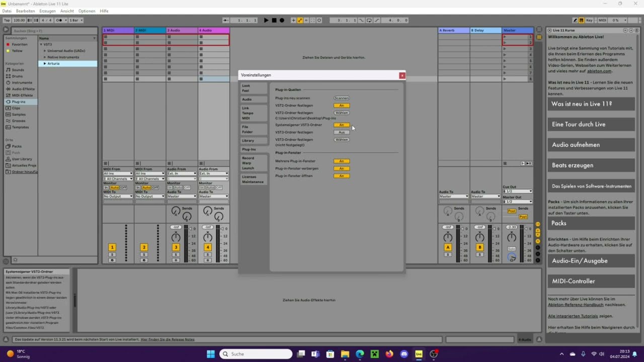Click Wählen for the VST3 folder
The width and height of the screenshot is (644, 362).
pos(341,139)
